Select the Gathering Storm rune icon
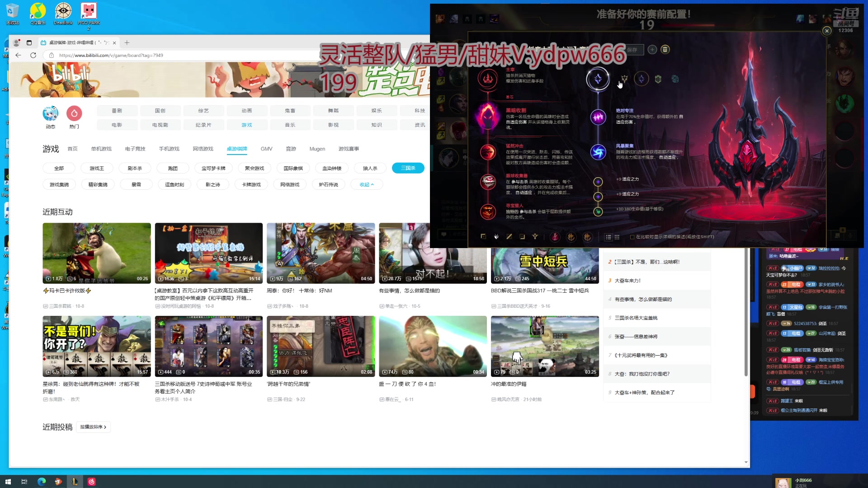Image resolution: width=868 pixels, height=488 pixels. (x=598, y=152)
